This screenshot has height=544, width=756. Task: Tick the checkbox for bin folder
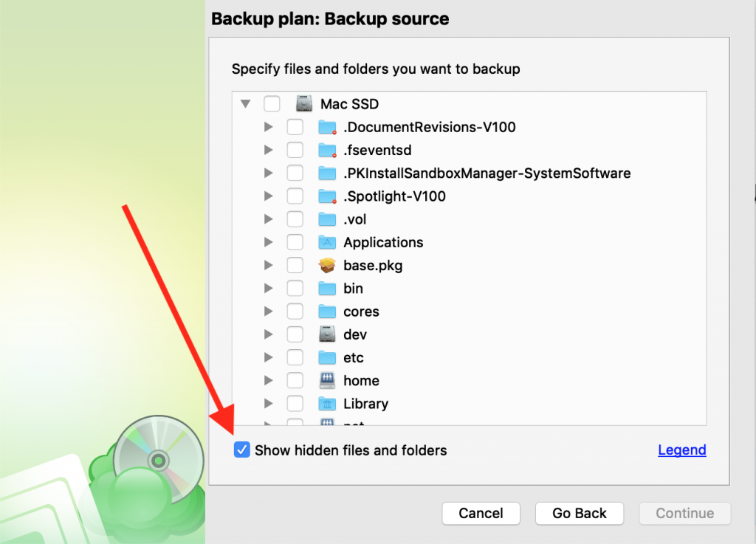tap(295, 288)
